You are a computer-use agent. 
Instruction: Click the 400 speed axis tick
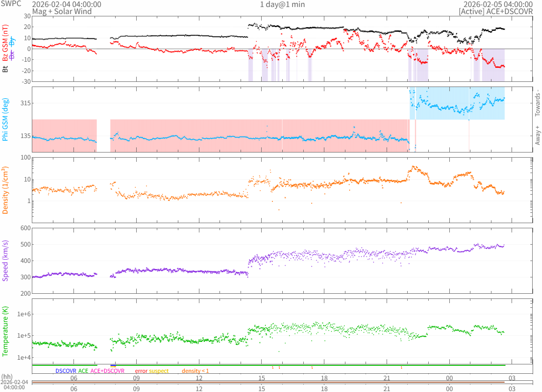pyautogui.click(x=26, y=261)
